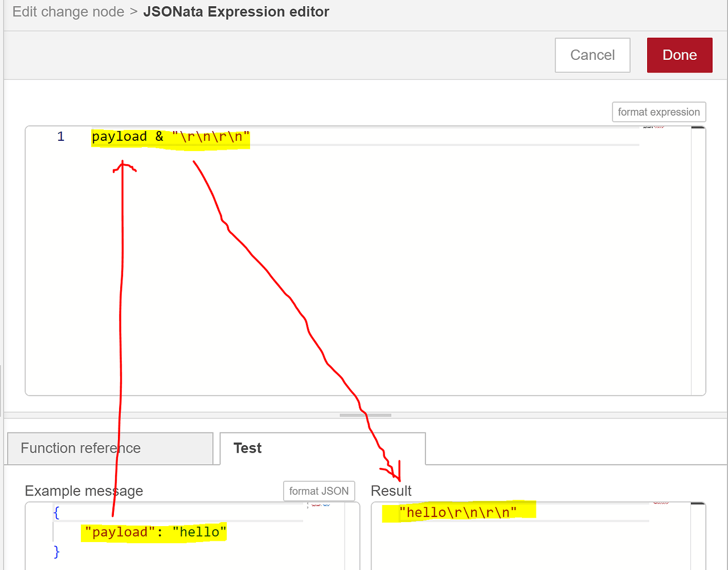
Task: Click the Result label
Action: 391,491
